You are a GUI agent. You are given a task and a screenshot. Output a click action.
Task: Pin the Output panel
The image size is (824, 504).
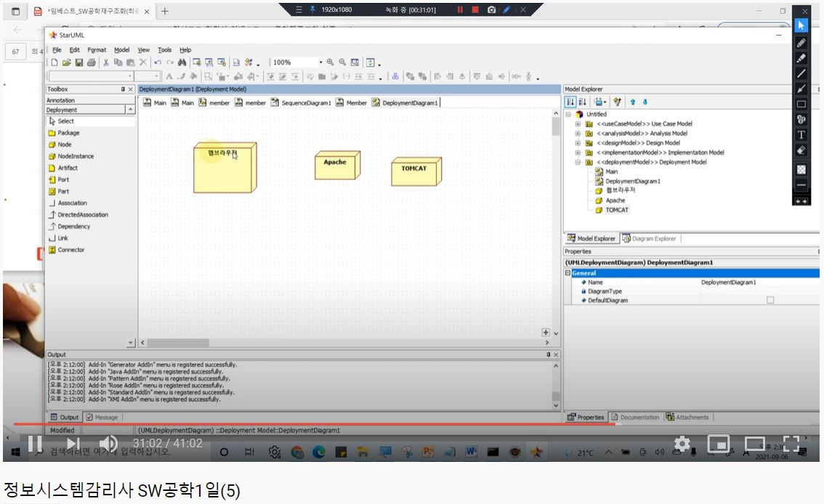point(548,355)
